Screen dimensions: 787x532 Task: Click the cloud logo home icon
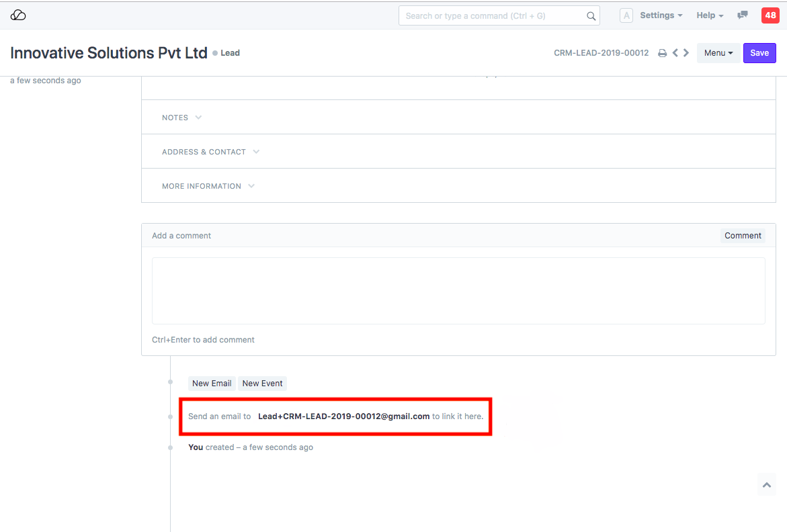pos(18,15)
